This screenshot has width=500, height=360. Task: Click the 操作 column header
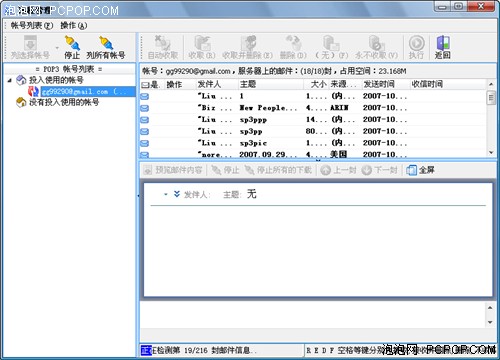pyautogui.click(x=180, y=84)
